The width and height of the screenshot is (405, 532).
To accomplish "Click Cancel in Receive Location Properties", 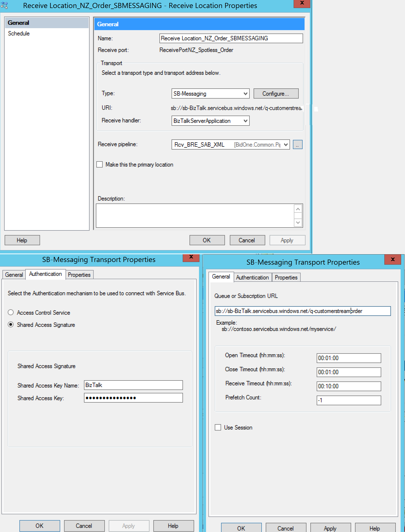I will coord(247,240).
